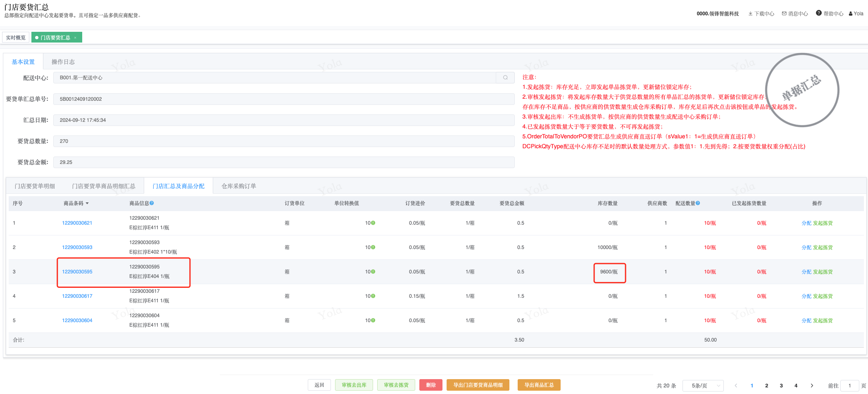Image resolution: width=868 pixels, height=394 pixels.
Task: Click the 审核去拣货 button
Action: [396, 385]
